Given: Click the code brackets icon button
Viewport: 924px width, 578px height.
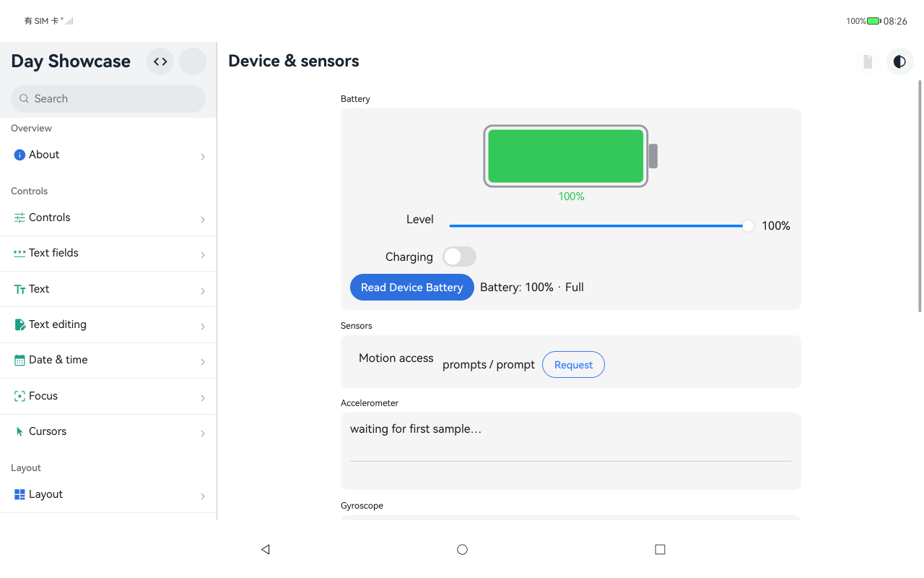Looking at the screenshot, I should (x=160, y=61).
